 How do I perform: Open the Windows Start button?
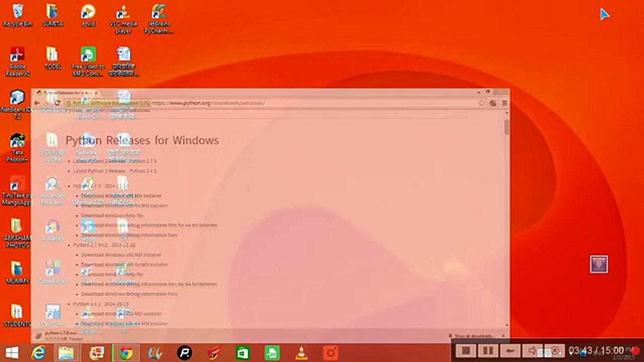pyautogui.click(x=12, y=353)
